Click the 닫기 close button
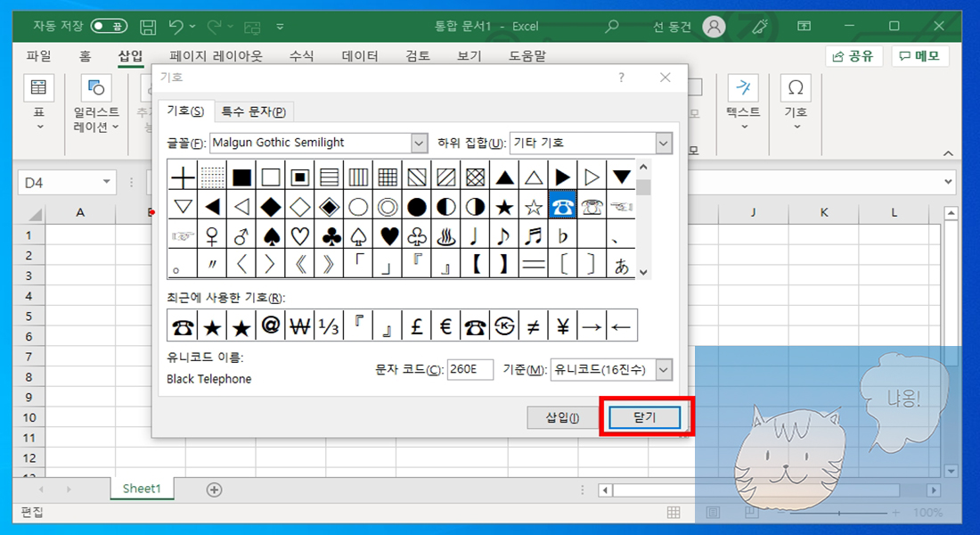 pos(644,417)
